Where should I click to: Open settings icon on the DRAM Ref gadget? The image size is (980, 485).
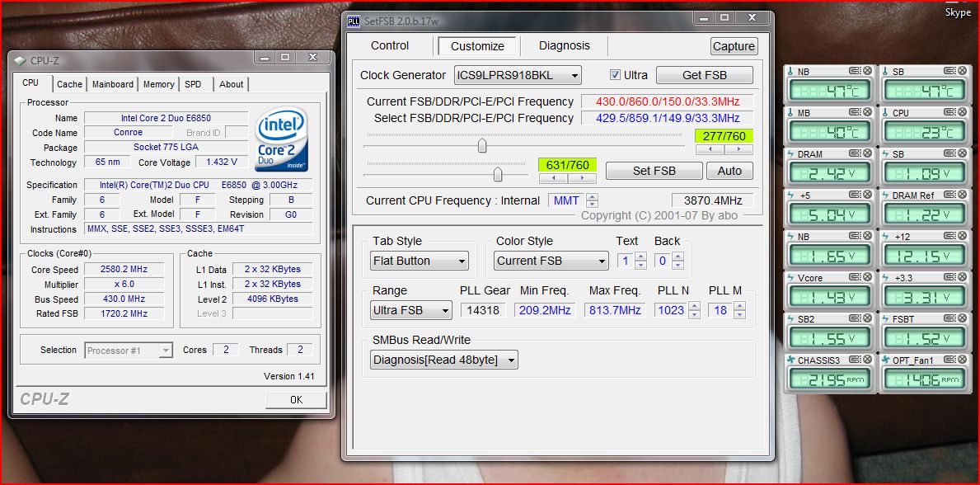point(950,195)
